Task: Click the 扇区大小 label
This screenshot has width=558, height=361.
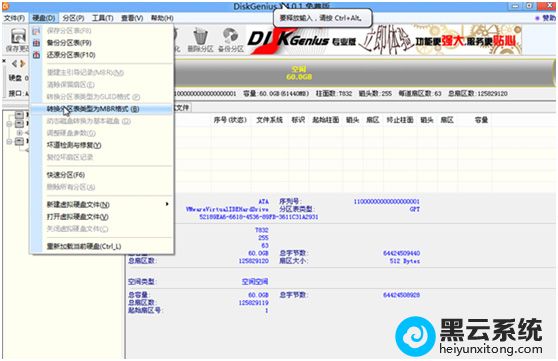Action: coord(293,261)
